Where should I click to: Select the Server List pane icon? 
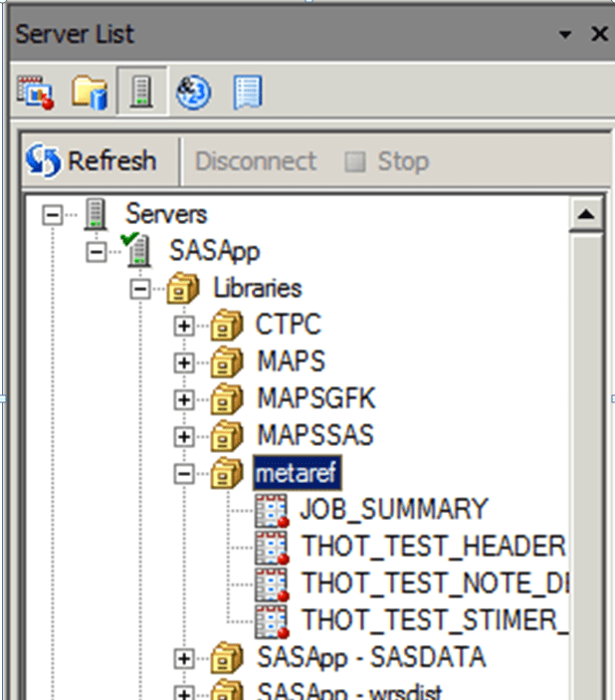141,91
